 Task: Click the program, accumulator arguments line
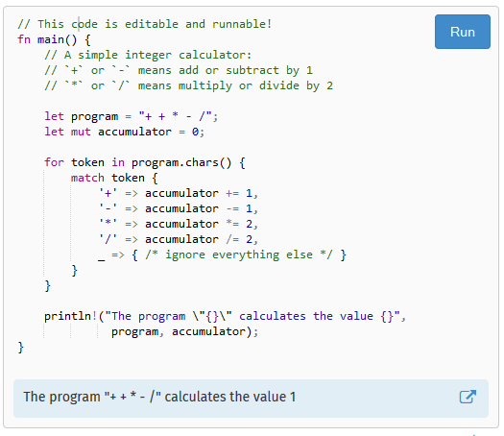185,331
